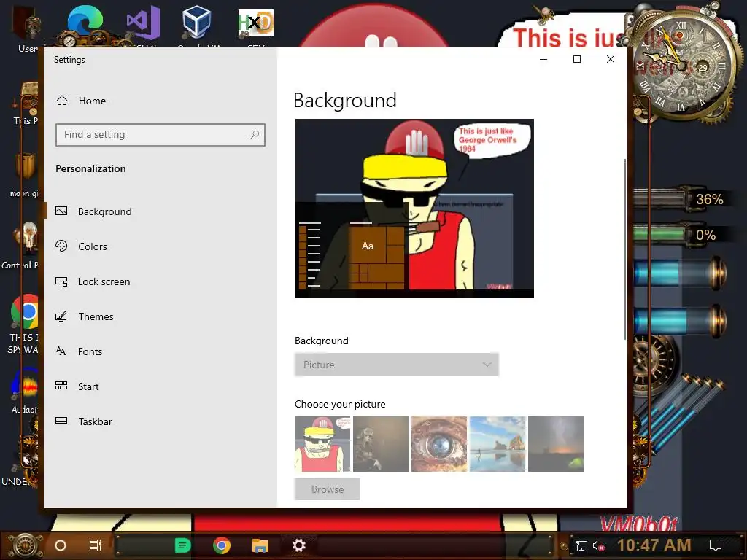Open Start personalization settings

pos(88,386)
